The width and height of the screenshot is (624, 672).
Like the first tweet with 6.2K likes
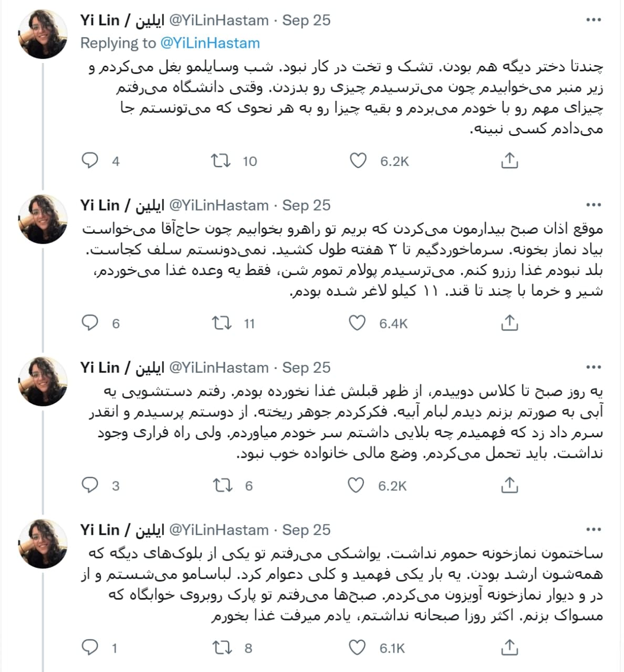[x=359, y=160]
